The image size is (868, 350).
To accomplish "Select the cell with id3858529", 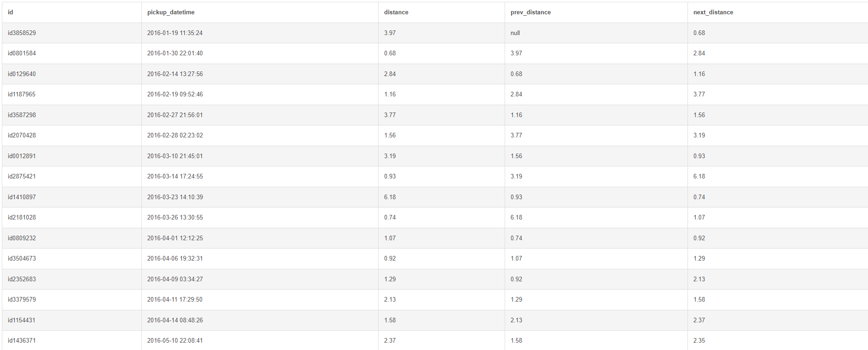I will 22,33.
